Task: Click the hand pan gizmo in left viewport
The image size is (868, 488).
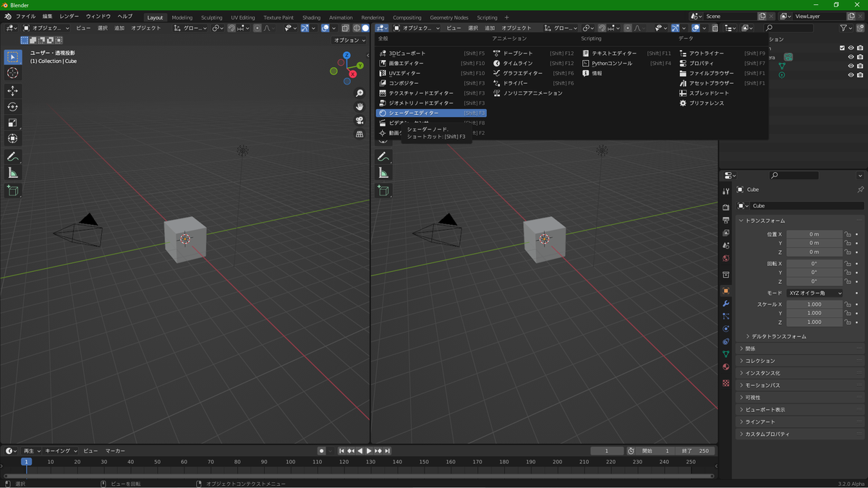Action: pyautogui.click(x=359, y=107)
